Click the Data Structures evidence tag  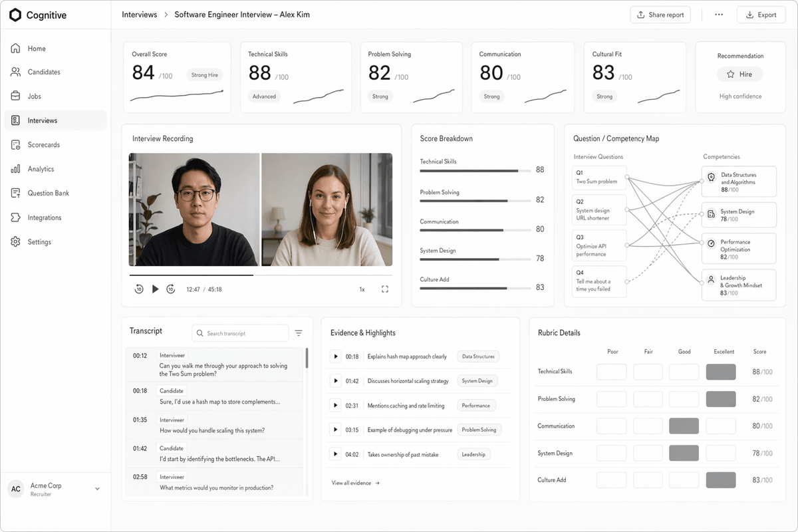(x=478, y=356)
